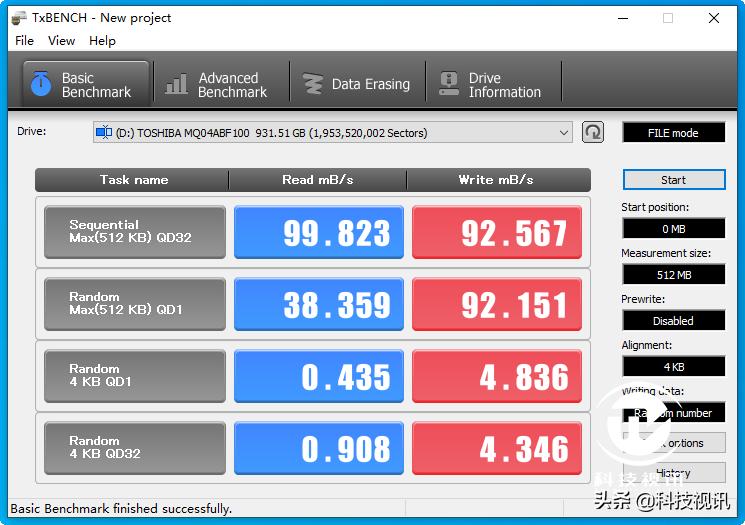The width and height of the screenshot is (745, 525).
Task: Click the bar chart icon on Advanced Benchmark
Action: [177, 85]
